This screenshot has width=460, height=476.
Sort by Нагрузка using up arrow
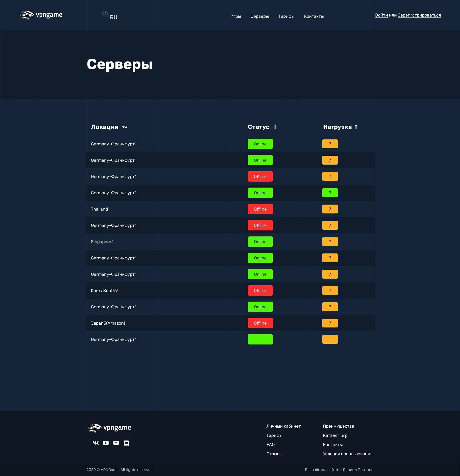coord(356,127)
